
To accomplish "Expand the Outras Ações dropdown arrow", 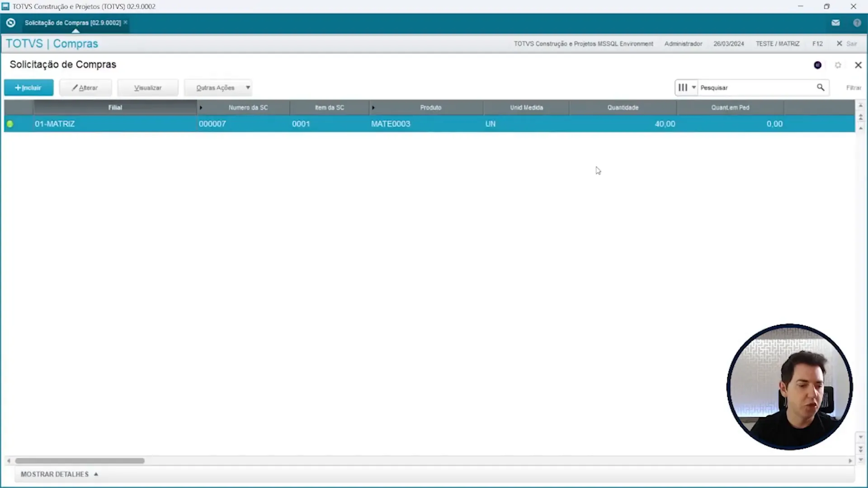I will point(248,87).
